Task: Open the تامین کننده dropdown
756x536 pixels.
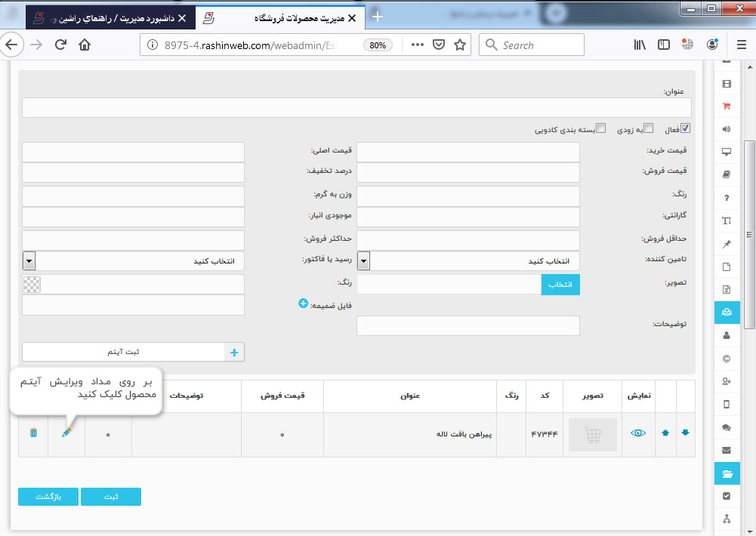Action: pos(468,260)
